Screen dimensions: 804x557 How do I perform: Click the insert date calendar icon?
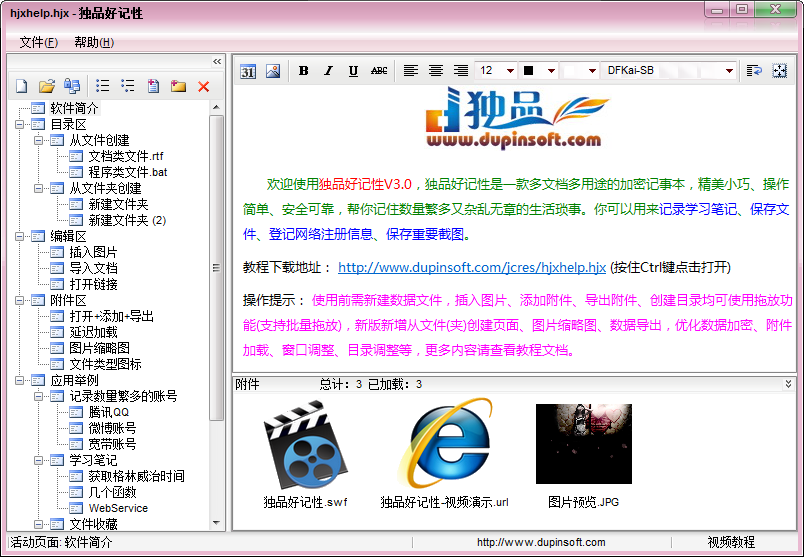point(248,71)
